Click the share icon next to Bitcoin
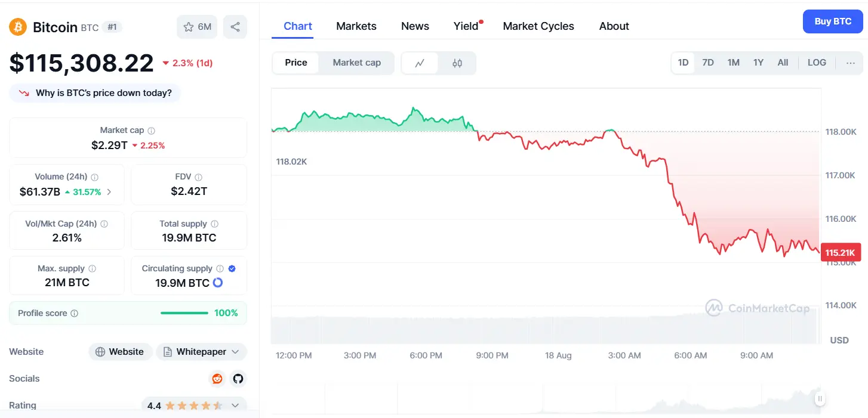This screenshot has width=868, height=418. (x=235, y=27)
